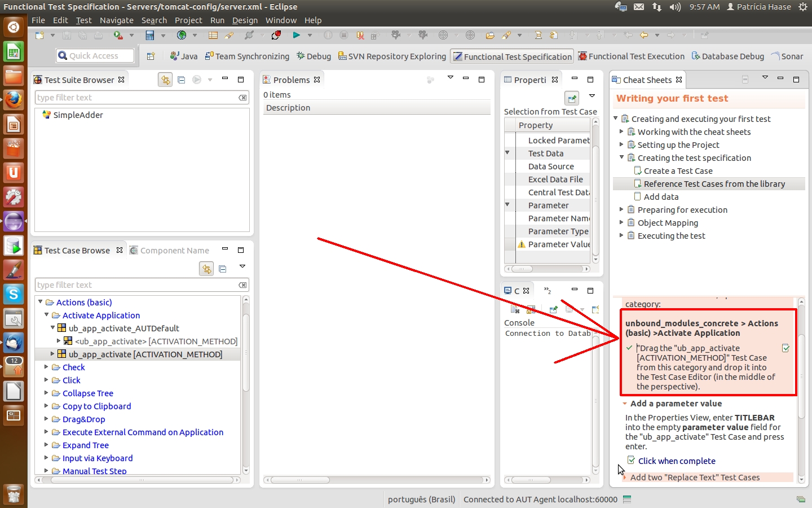This screenshot has height=508, width=812.
Task: Open the Component Name tab
Action: click(x=169, y=250)
